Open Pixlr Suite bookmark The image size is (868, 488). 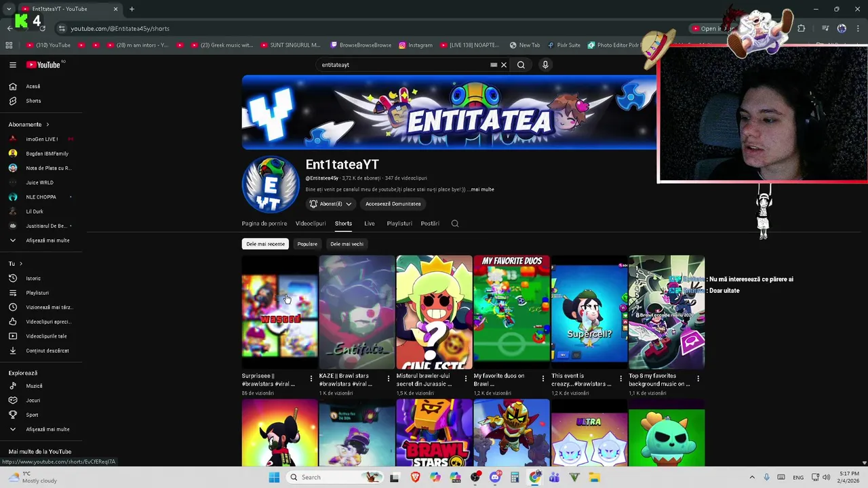coord(564,45)
